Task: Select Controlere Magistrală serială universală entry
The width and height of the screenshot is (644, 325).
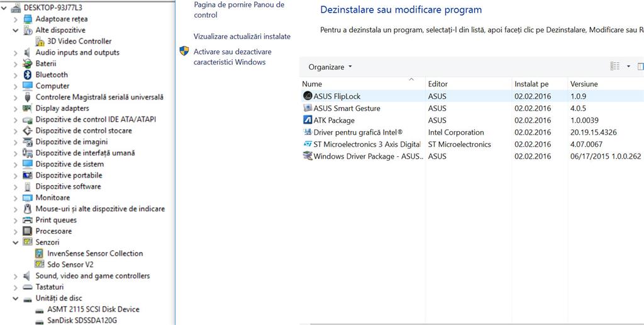Action: point(99,97)
